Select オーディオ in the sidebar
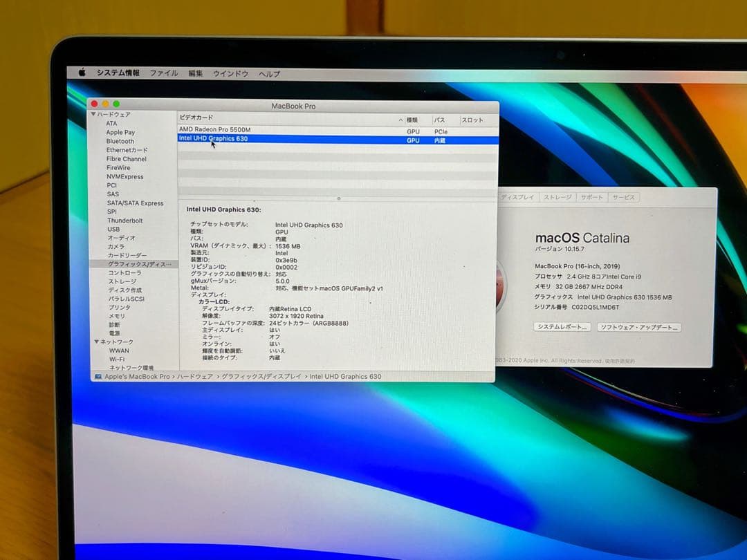This screenshot has width=747, height=560. pyautogui.click(x=122, y=238)
